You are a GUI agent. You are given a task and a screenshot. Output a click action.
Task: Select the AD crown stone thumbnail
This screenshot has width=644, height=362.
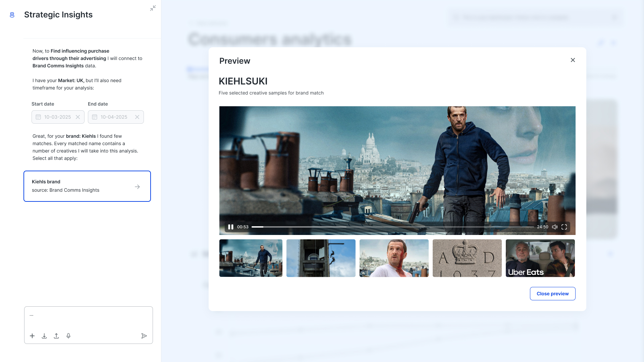(x=467, y=258)
